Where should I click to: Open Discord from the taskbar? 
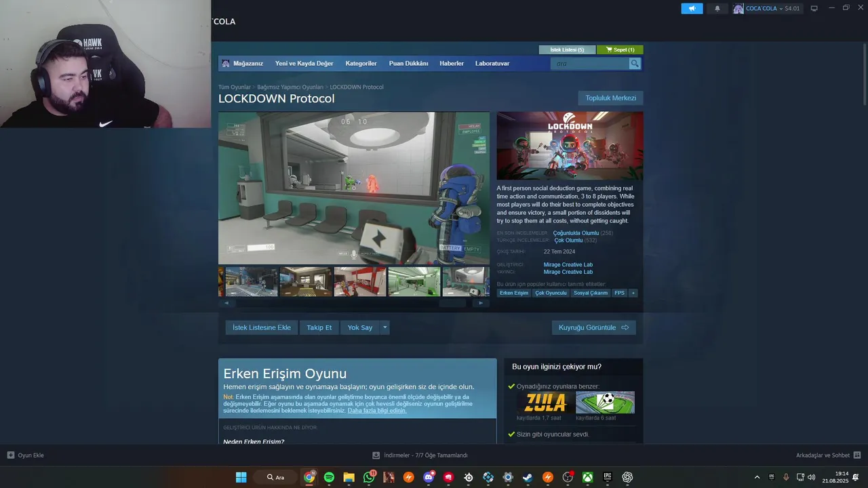click(x=429, y=477)
